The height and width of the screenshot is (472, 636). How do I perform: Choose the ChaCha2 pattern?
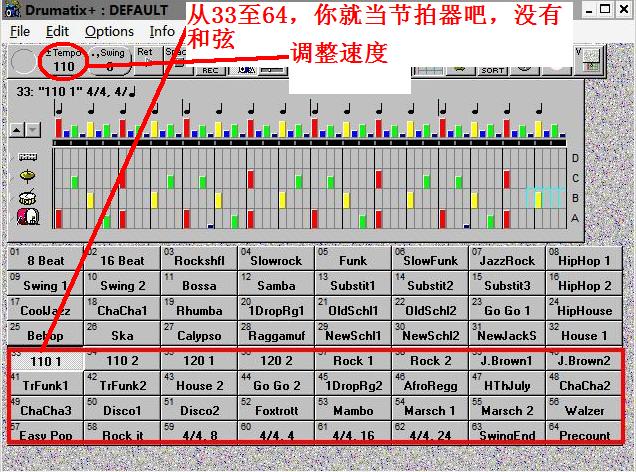[584, 383]
